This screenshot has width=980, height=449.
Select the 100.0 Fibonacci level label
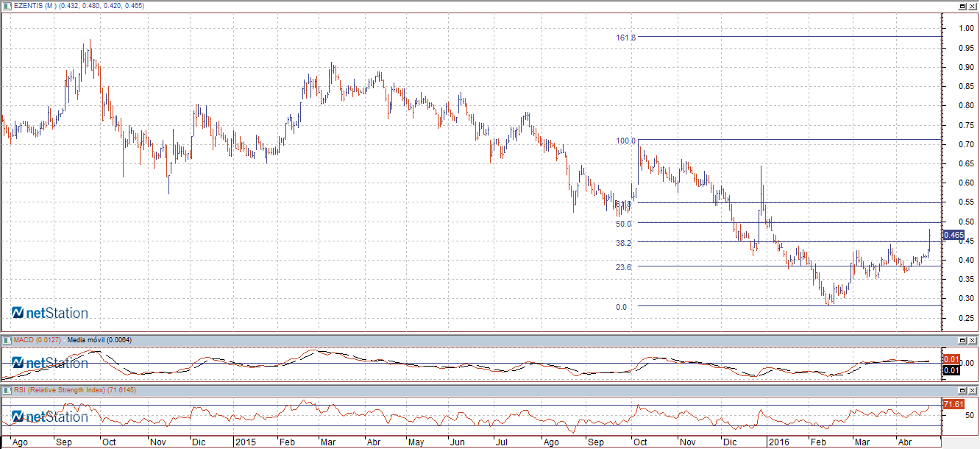[x=625, y=141]
